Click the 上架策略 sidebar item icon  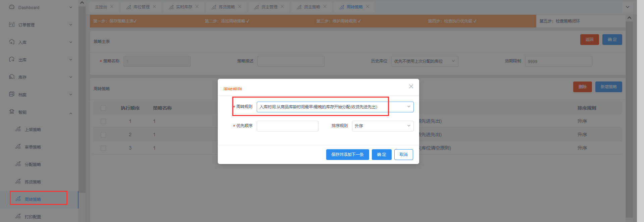[x=18, y=129]
